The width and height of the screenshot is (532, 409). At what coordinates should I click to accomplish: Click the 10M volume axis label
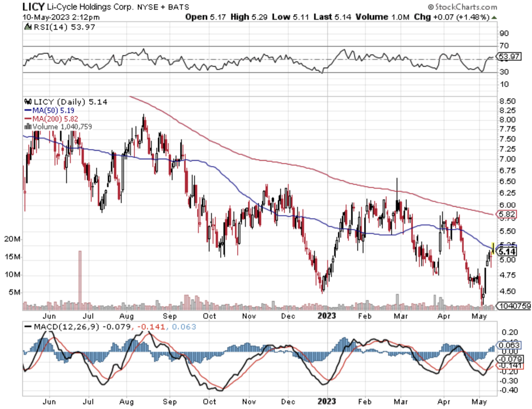(12, 274)
